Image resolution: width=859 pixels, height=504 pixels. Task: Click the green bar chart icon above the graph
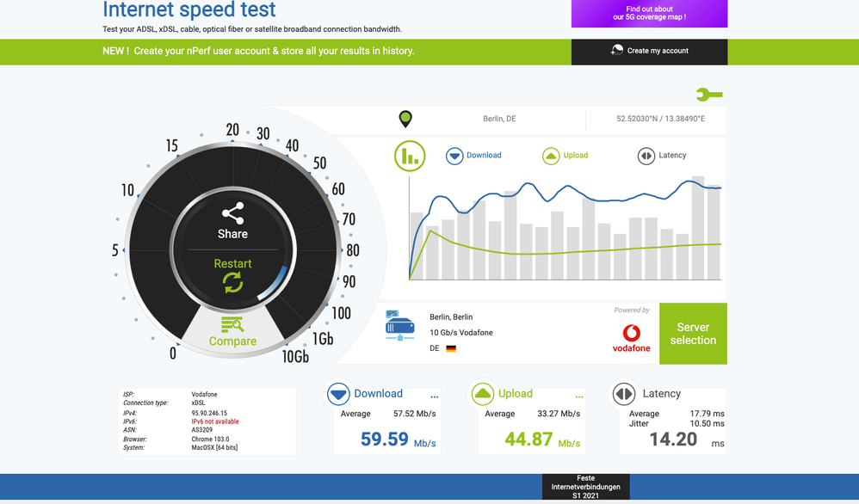point(410,156)
